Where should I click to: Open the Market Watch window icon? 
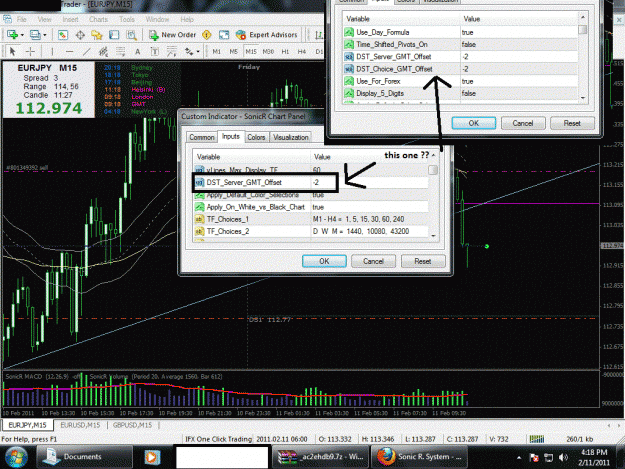[63, 35]
